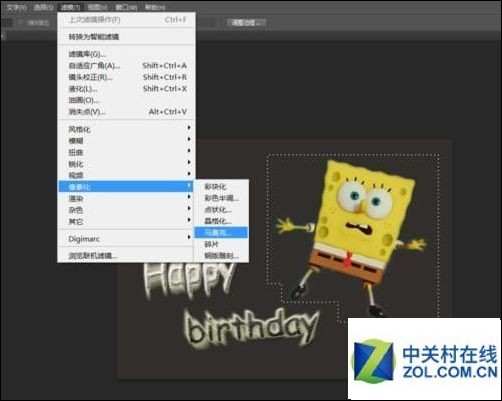The height and width of the screenshot is (401, 502).
Task: Expand the 渲染 render submenu
Action: point(126,198)
